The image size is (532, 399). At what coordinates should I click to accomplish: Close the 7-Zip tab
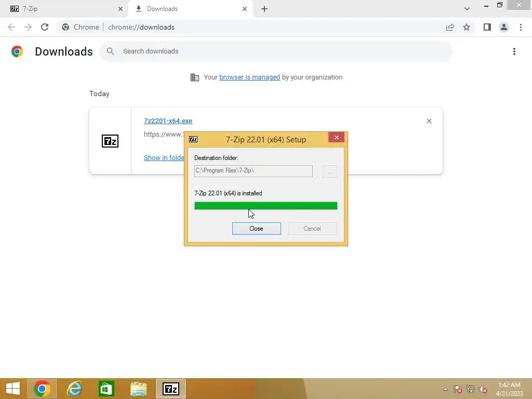click(x=121, y=9)
